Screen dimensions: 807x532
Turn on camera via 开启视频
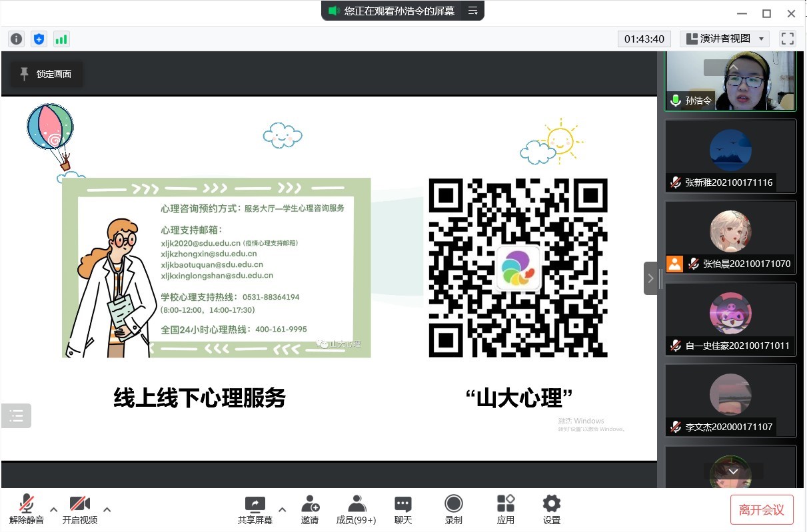pos(80,509)
